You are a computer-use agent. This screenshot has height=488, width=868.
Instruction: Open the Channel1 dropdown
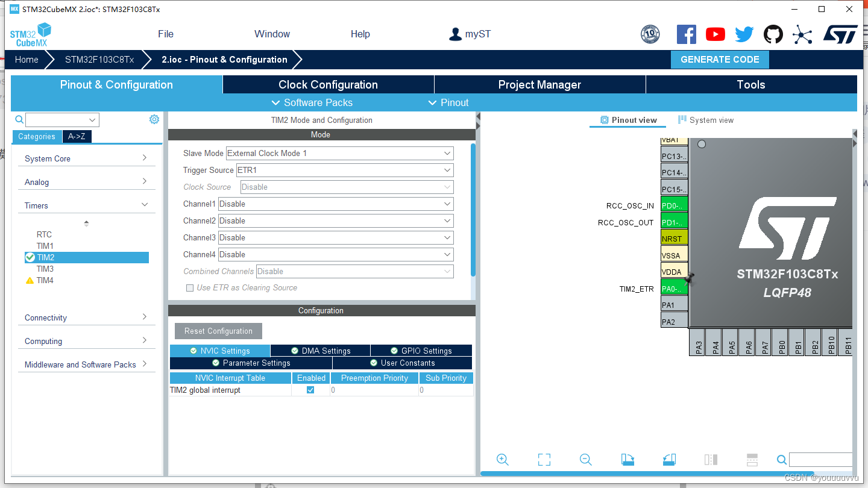point(336,204)
